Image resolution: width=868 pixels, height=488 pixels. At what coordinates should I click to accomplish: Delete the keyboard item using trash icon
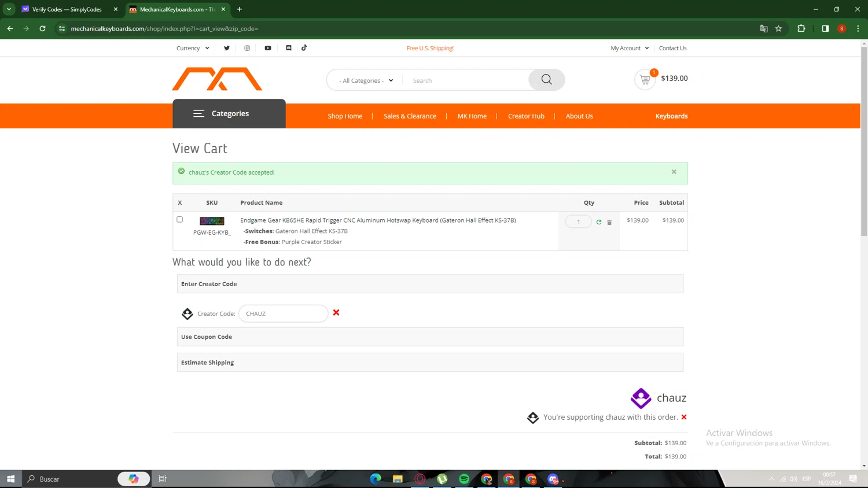pyautogui.click(x=609, y=222)
